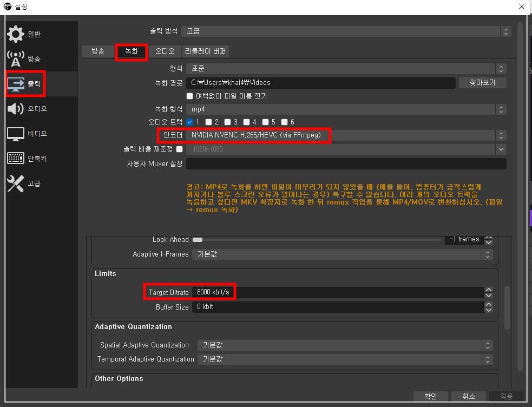This screenshot has height=407, width=532.
Task: Enable audio track 3 checkbox
Action: pos(228,122)
